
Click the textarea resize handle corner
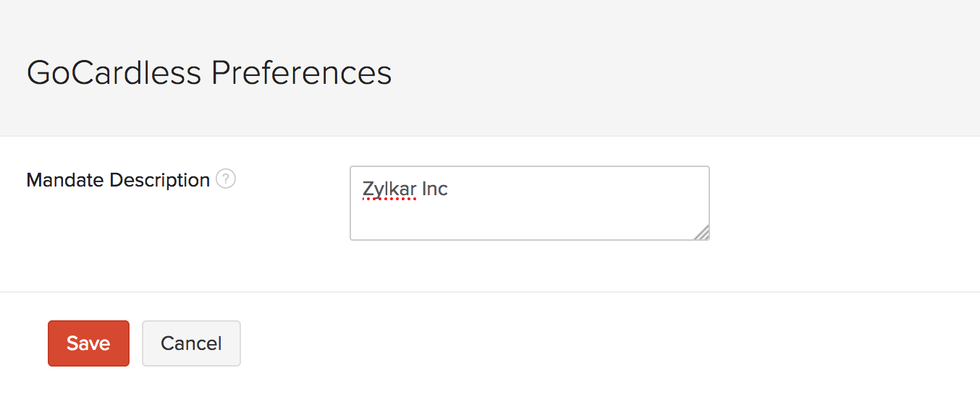[x=702, y=232]
